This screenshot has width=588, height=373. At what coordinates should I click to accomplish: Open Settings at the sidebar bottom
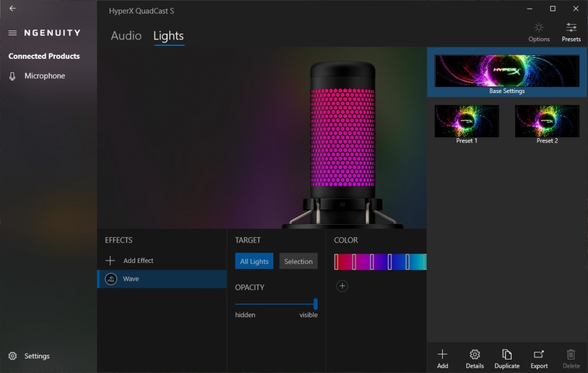[x=29, y=356]
